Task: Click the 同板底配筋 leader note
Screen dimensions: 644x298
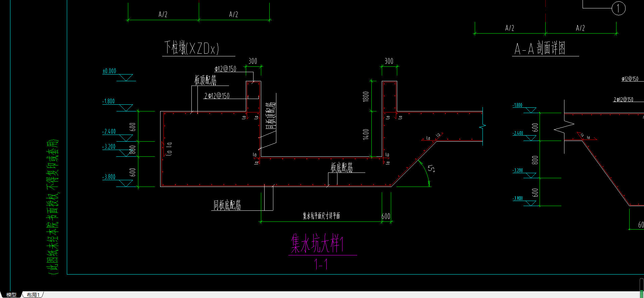Action: (x=227, y=205)
